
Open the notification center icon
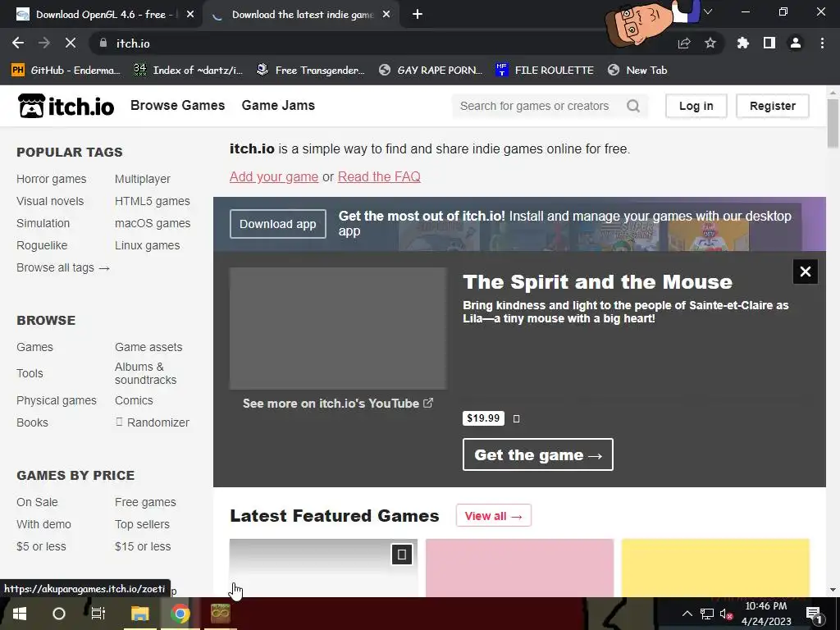[x=814, y=614]
